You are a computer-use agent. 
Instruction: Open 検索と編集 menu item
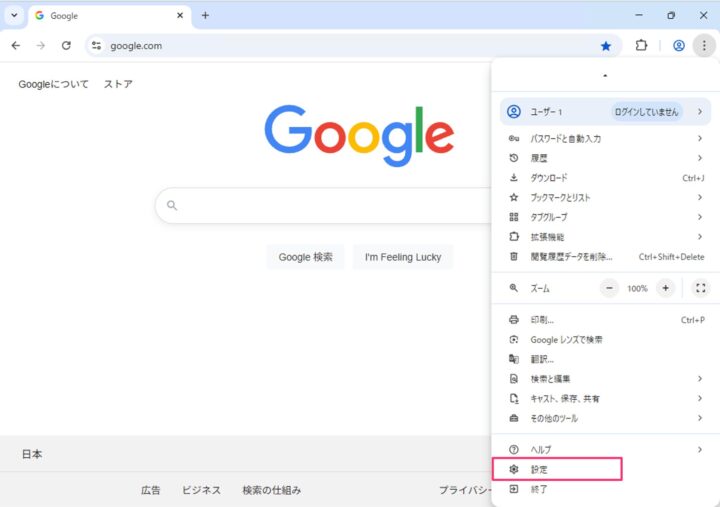tap(605, 379)
